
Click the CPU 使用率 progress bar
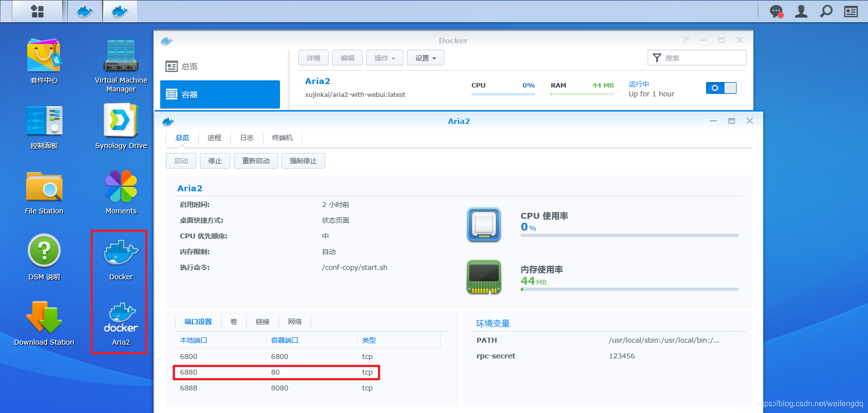pos(630,236)
